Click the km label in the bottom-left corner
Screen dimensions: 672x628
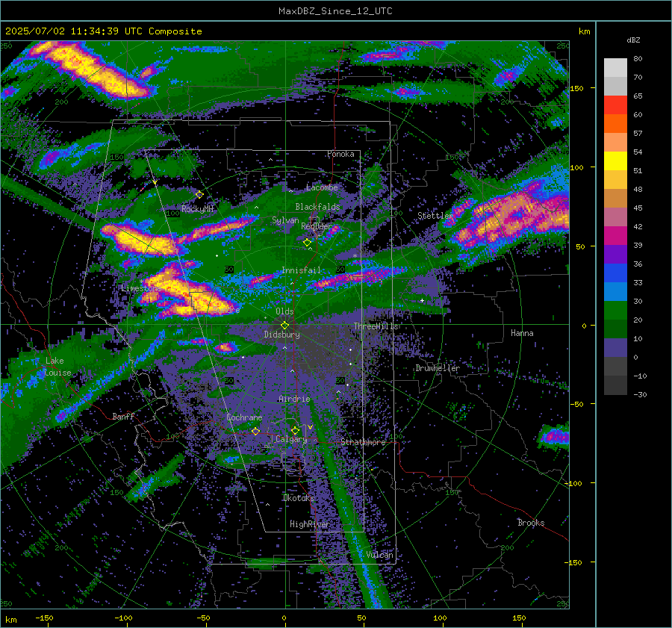[x=11, y=620]
